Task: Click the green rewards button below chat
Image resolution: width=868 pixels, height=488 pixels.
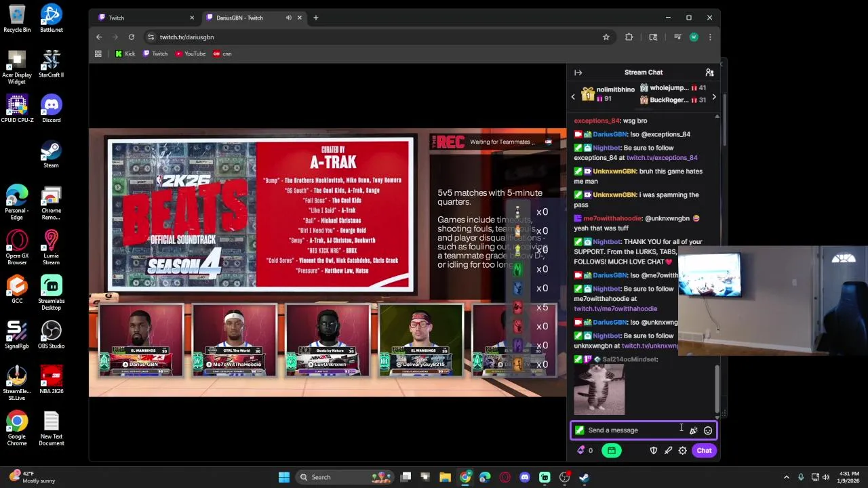Action: coord(611,451)
